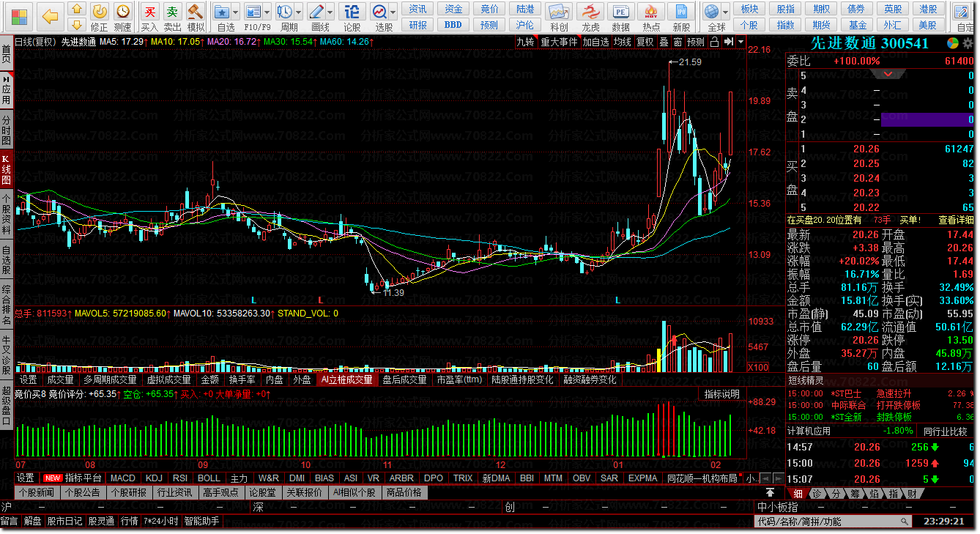
Task: Click 查看详细 link
Action: tap(956, 220)
